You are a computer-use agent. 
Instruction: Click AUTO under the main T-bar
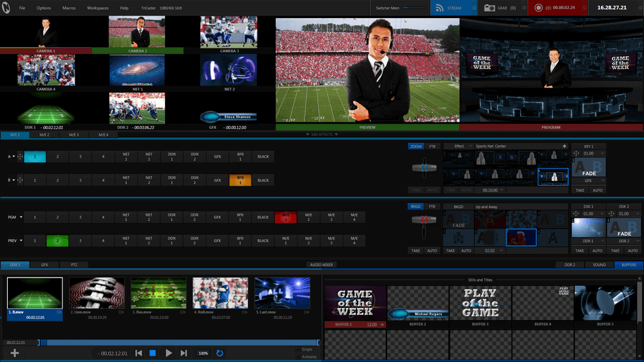431,250
